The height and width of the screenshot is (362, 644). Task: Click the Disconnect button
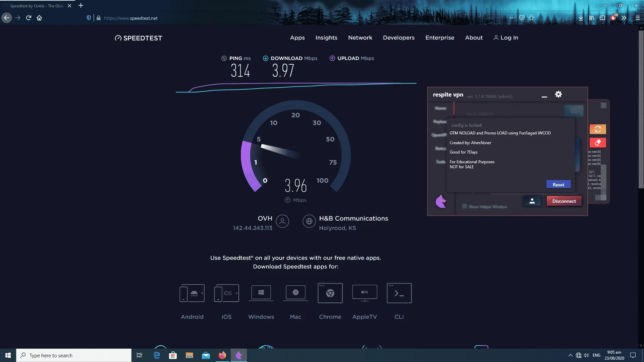coord(564,201)
